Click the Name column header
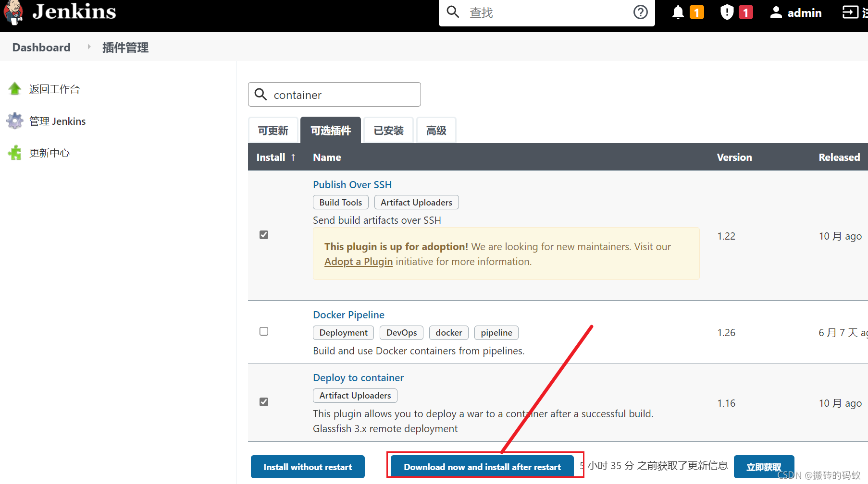868x484 pixels. coord(327,157)
